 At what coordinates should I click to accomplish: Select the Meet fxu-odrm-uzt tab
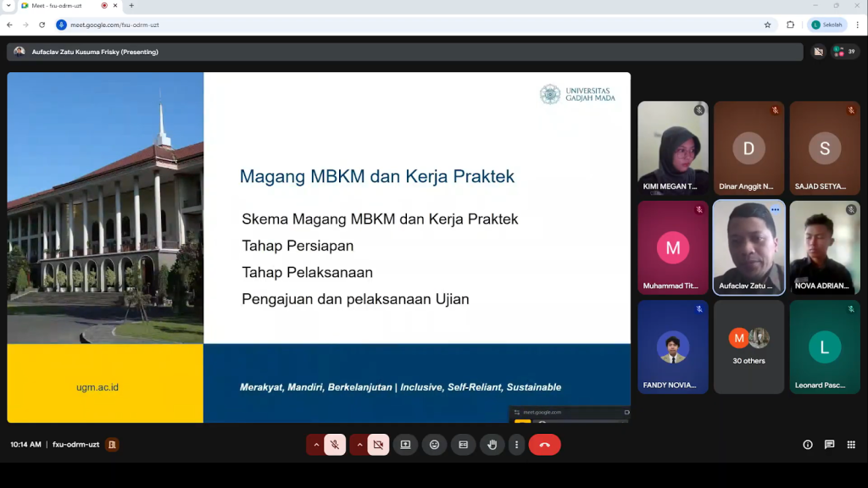point(59,5)
